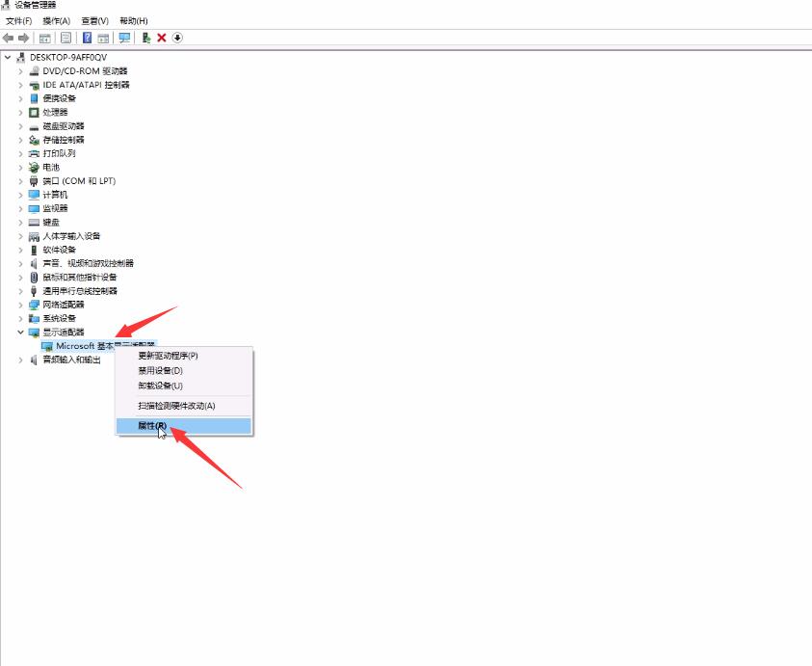Image resolution: width=812 pixels, height=666 pixels.
Task: Expand the 软件设备 category
Action: click(x=21, y=250)
